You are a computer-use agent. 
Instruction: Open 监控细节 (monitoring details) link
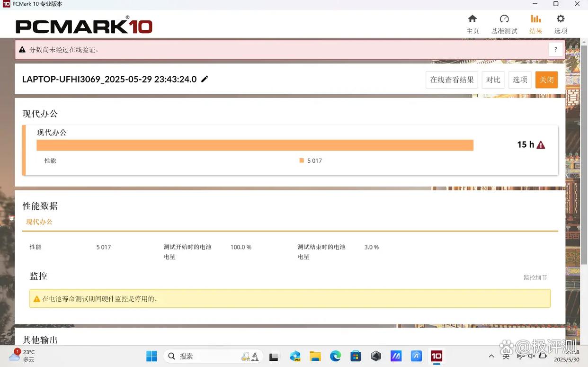(x=535, y=277)
